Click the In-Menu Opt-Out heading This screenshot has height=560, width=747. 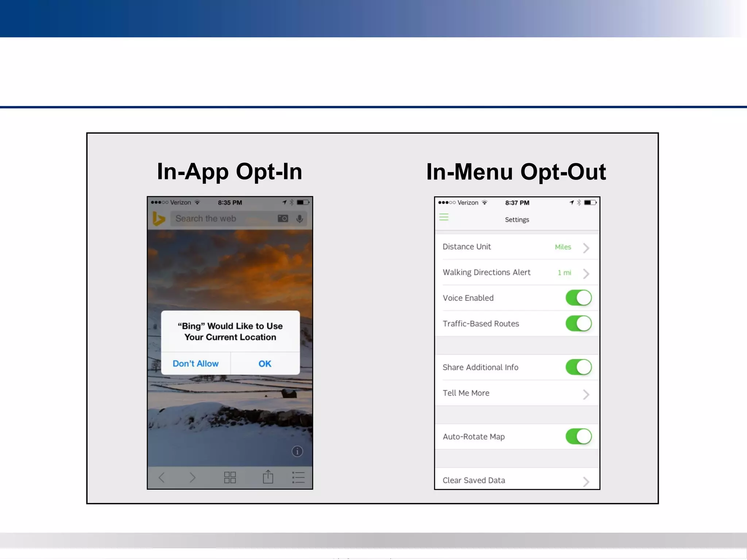tap(516, 171)
